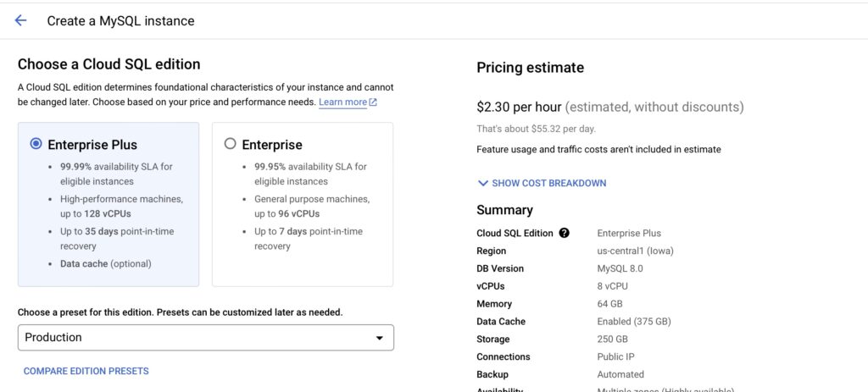This screenshot has width=868, height=392.
Task: Click the Pricing estimate heading
Action: [x=530, y=68]
